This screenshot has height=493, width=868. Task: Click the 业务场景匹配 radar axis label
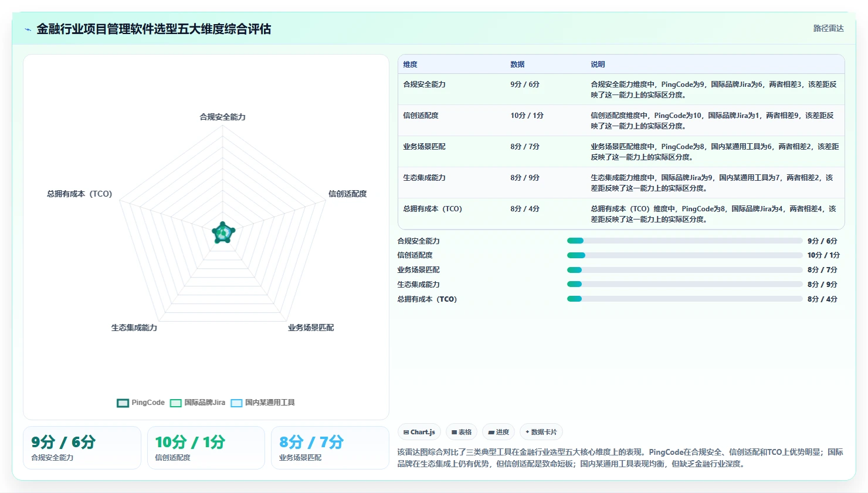point(311,327)
